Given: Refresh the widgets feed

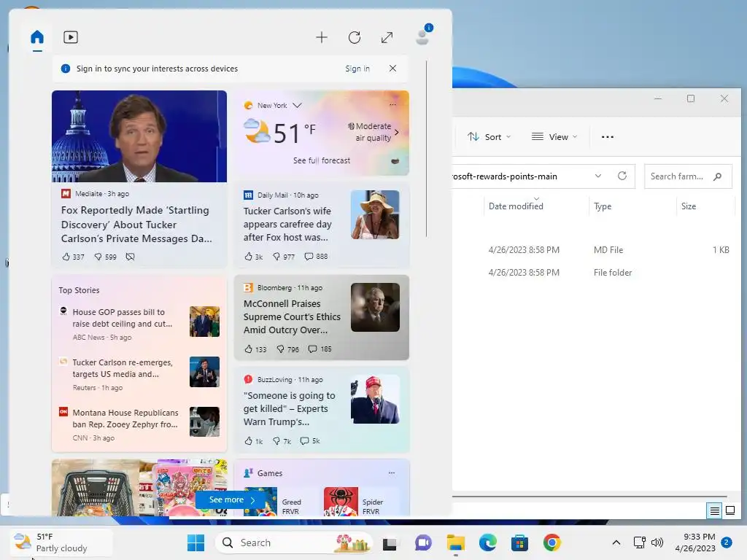Looking at the screenshot, I should [x=355, y=37].
